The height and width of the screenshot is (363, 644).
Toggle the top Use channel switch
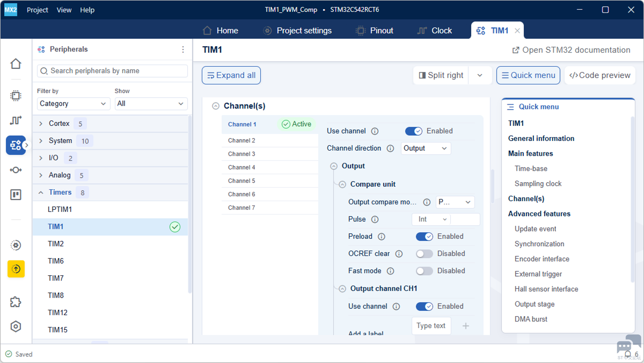coord(414,131)
